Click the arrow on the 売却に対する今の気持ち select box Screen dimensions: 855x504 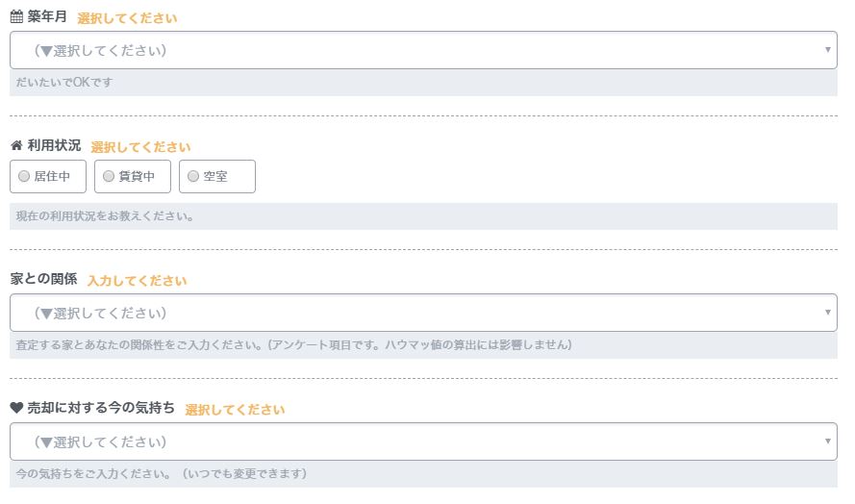828,442
